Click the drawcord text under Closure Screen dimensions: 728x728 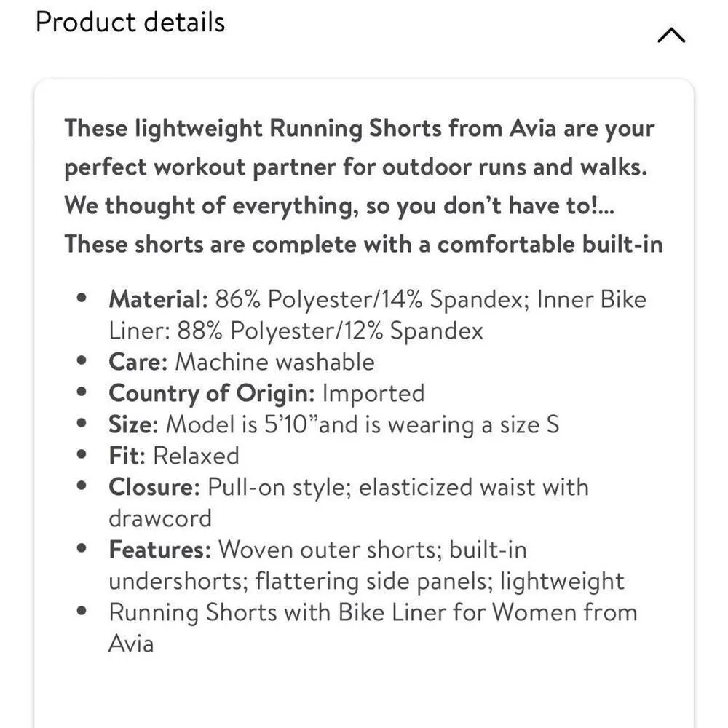coord(160,518)
